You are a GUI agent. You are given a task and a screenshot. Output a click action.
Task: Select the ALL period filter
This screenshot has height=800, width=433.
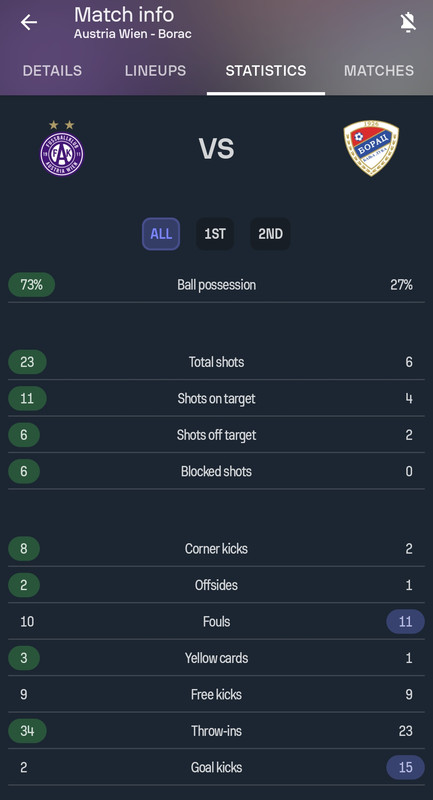pyautogui.click(x=161, y=234)
